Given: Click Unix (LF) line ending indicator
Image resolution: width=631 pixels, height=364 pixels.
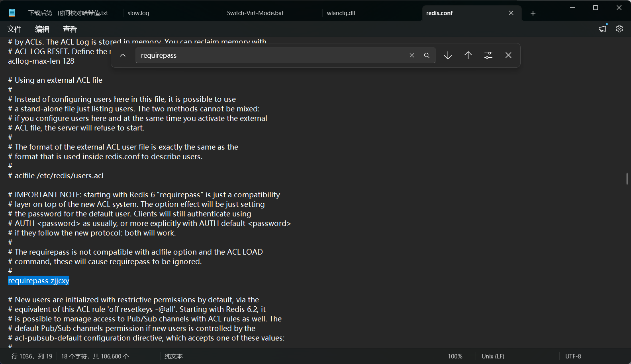Looking at the screenshot, I should tap(493, 356).
